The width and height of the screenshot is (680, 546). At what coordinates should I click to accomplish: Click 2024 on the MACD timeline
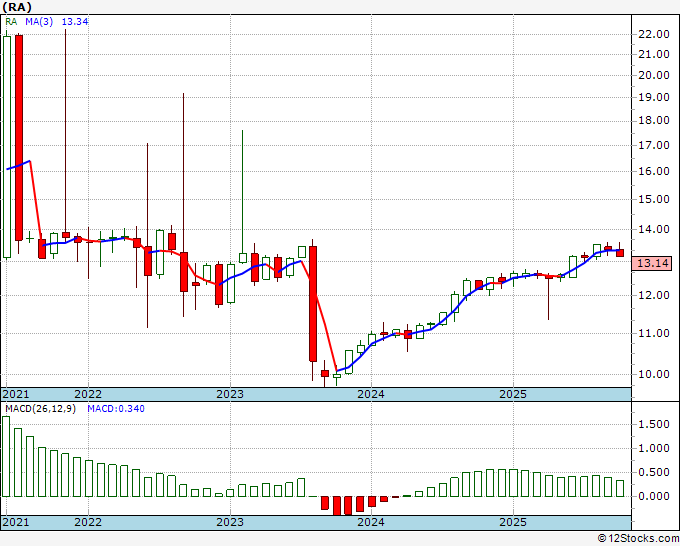pyautogui.click(x=371, y=522)
